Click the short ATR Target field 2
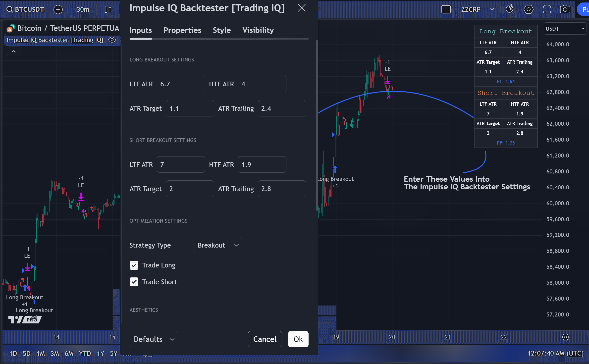The image size is (589, 364). pos(190,189)
